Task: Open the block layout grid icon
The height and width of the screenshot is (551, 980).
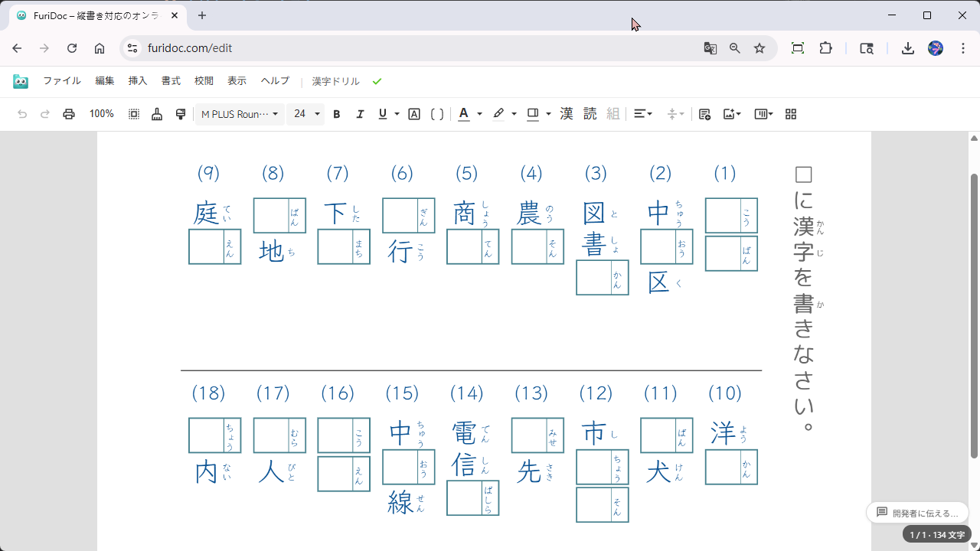Action: coord(790,113)
